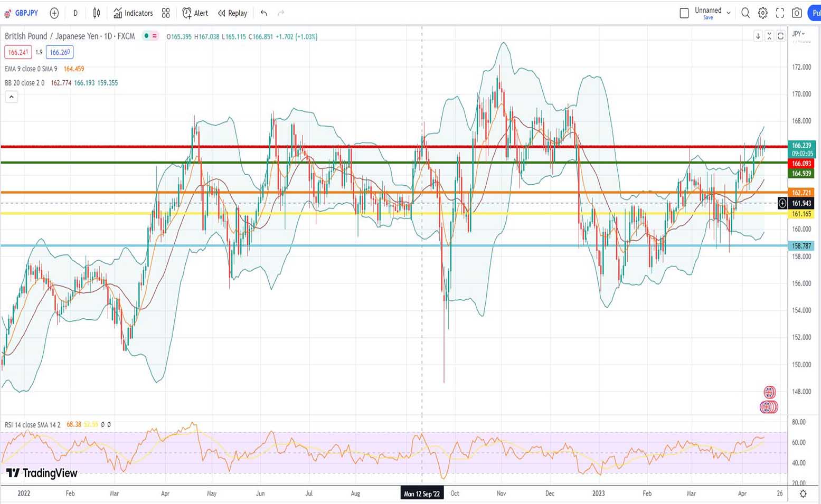
Task: Toggle the layout setup square
Action: point(684,13)
